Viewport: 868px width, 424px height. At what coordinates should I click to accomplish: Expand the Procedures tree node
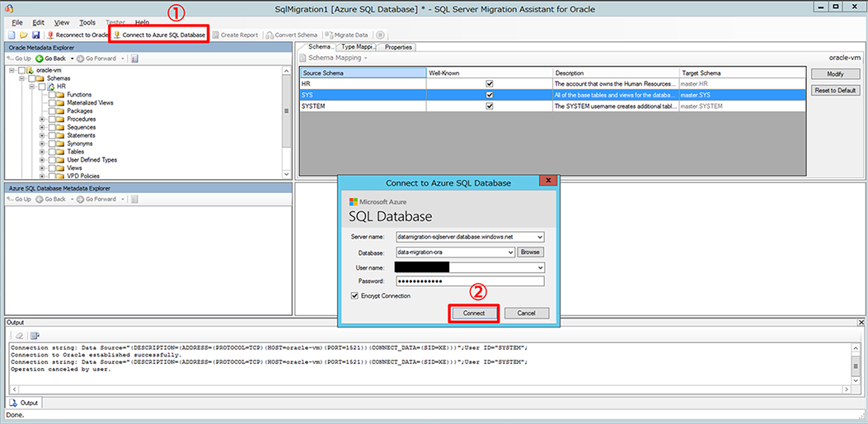(42, 119)
